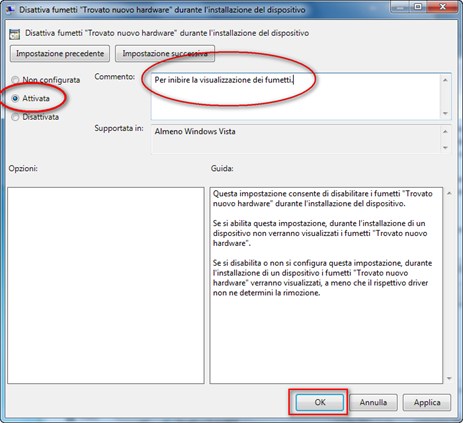Click the empty Opzioni panel
Viewport: 463px width, 423px height.
tap(106, 285)
